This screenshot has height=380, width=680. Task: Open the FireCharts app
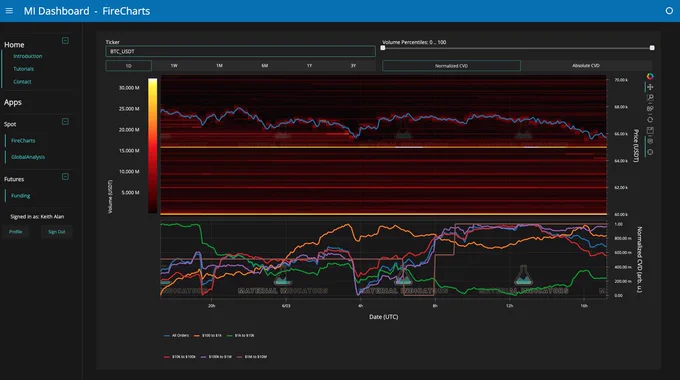click(23, 141)
